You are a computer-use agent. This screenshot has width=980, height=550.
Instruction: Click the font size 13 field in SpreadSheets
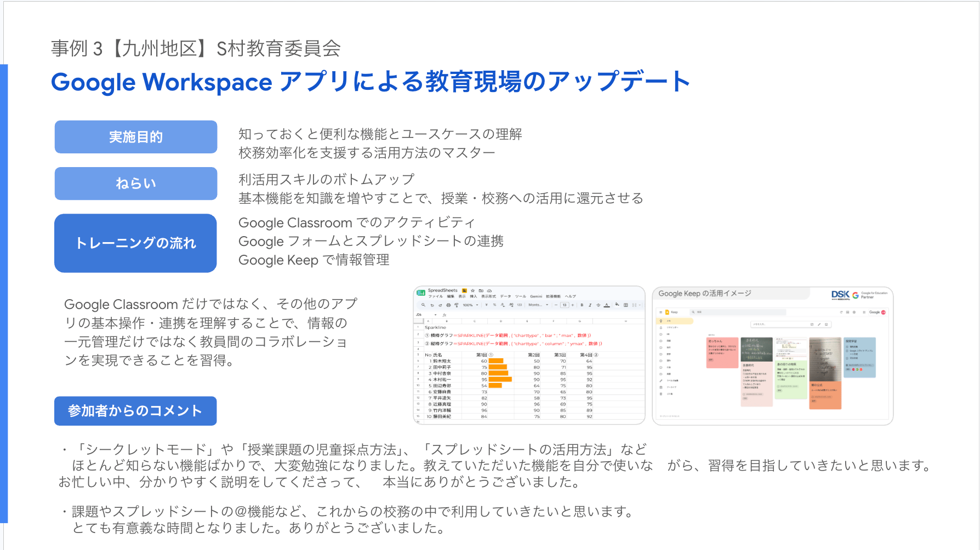click(x=565, y=305)
